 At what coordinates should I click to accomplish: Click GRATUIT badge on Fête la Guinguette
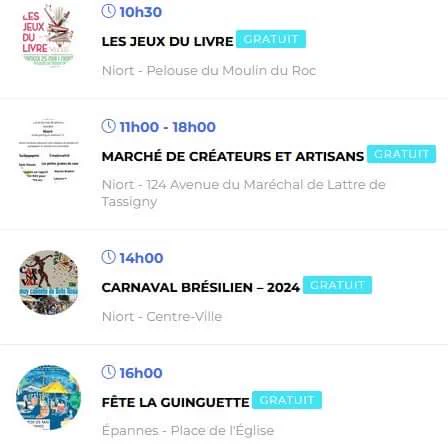(x=287, y=400)
